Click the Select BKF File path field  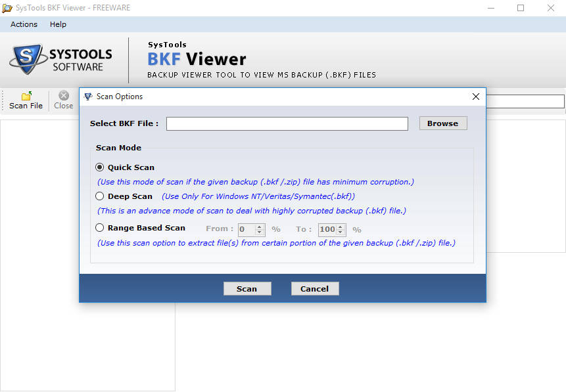tap(287, 123)
